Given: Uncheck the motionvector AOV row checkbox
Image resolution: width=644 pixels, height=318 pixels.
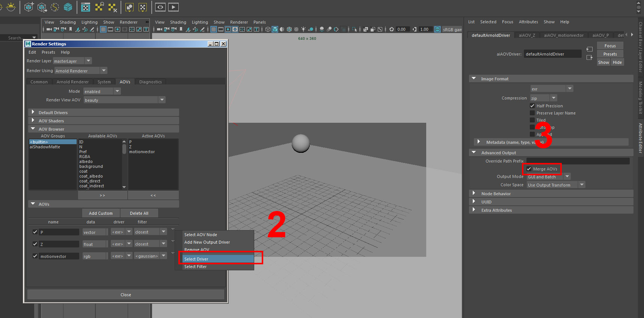Looking at the screenshot, I should 35,256.
